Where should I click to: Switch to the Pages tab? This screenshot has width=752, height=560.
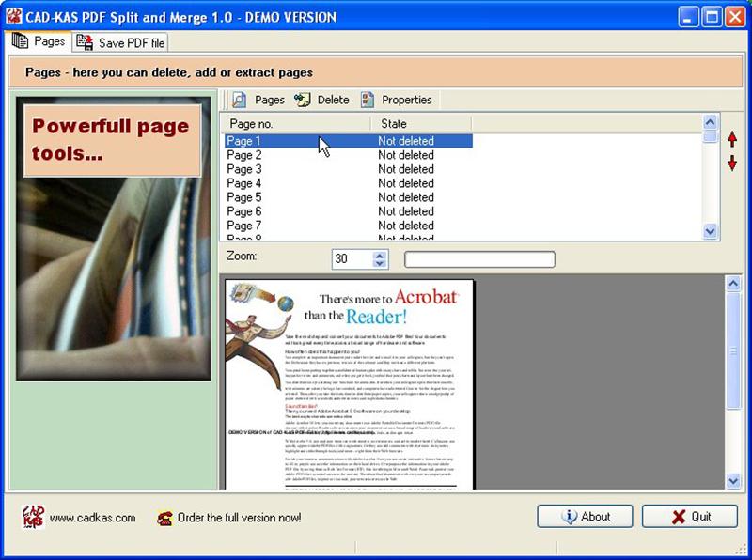pyautogui.click(x=42, y=42)
